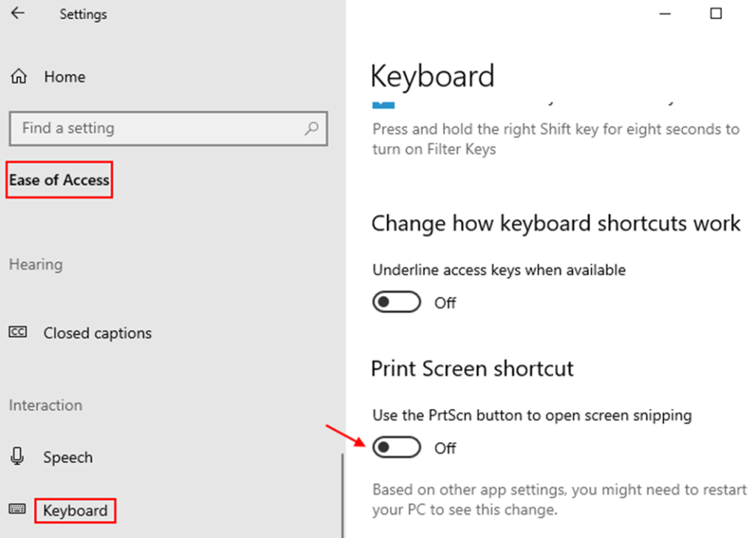Screen dimensions: 756x538
Task: Open the Keyboard settings page
Action: pos(75,511)
